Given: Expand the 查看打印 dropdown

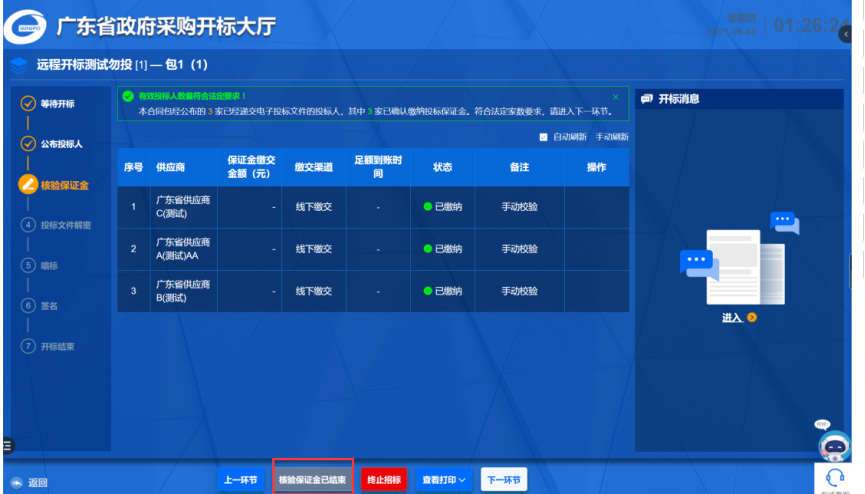Looking at the screenshot, I should [x=444, y=480].
